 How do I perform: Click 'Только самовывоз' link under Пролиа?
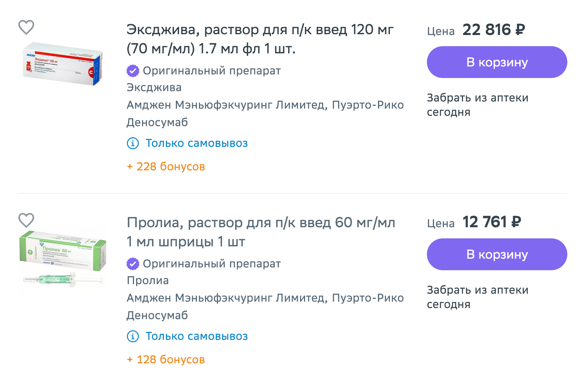(197, 336)
